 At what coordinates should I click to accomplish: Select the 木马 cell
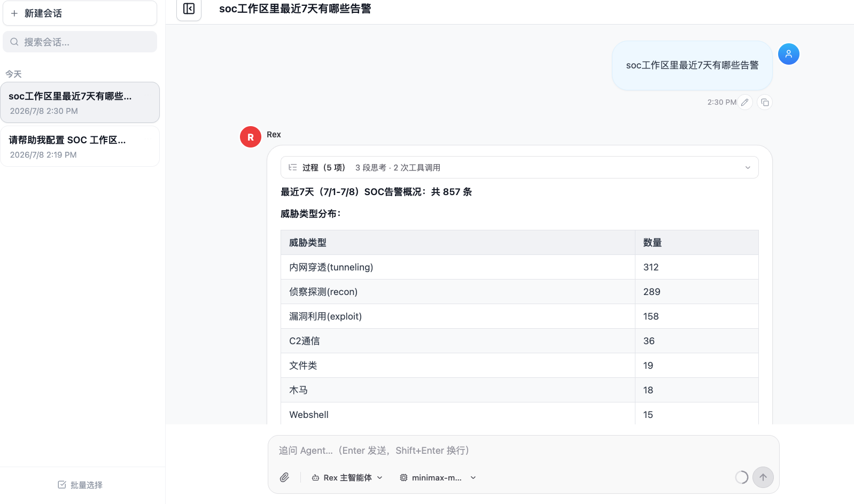click(x=457, y=390)
